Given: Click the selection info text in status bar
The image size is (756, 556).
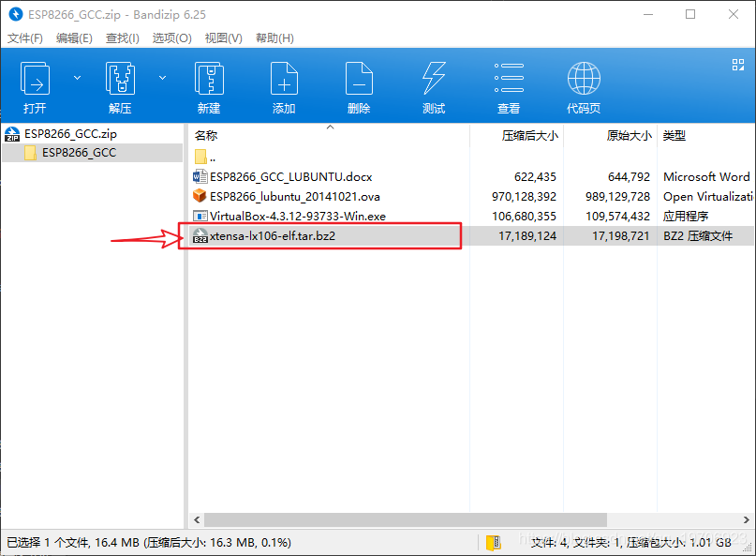Looking at the screenshot, I should [x=149, y=543].
